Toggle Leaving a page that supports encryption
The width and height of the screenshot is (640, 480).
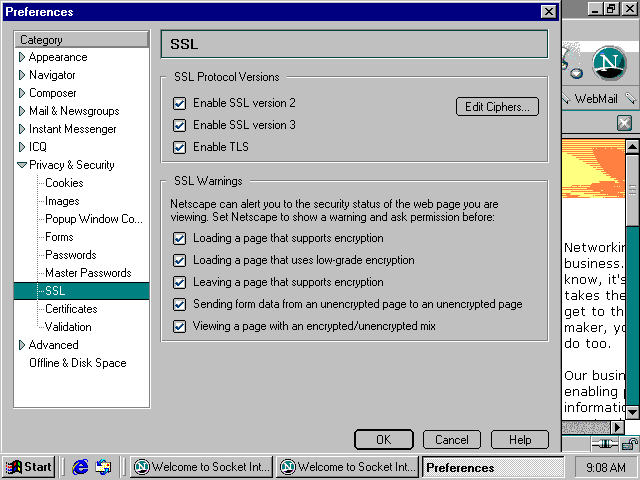click(180, 282)
